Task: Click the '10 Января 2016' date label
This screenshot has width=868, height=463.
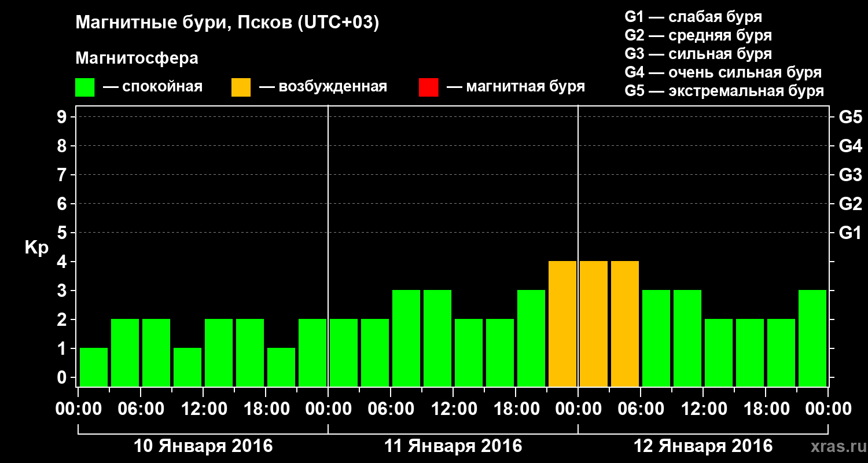Action: click(x=203, y=446)
